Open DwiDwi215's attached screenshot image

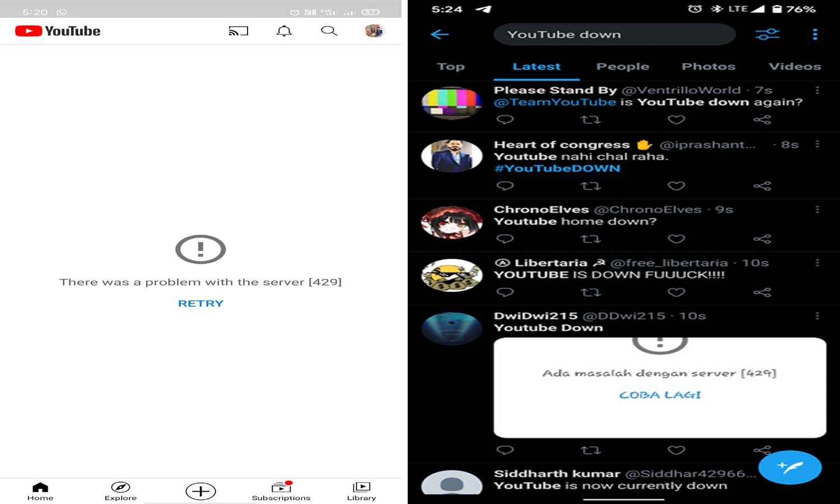(660, 387)
